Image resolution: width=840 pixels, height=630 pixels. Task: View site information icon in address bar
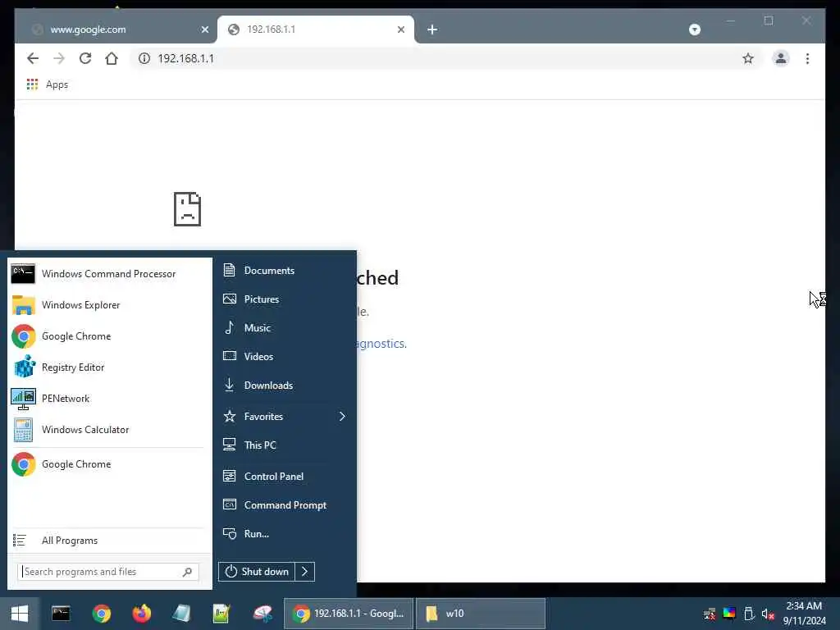144,58
